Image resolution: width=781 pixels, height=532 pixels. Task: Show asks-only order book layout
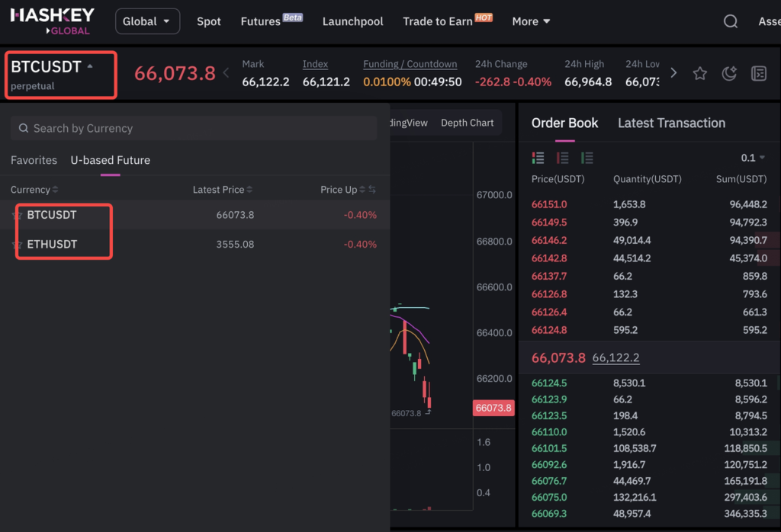point(563,158)
